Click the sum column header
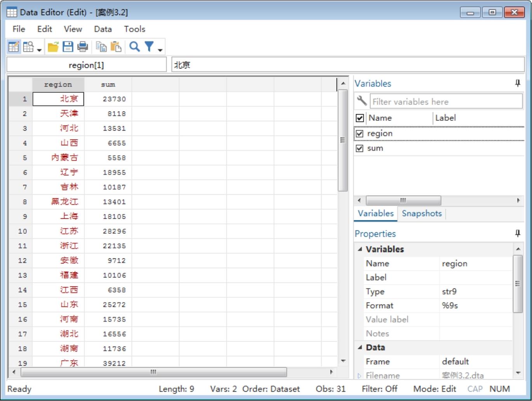 (x=108, y=84)
